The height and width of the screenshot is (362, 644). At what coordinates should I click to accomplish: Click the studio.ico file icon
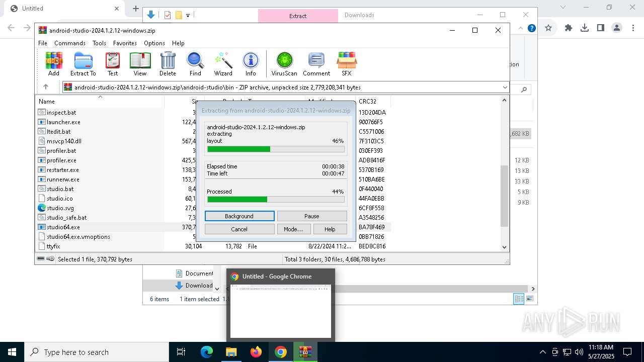(x=42, y=198)
